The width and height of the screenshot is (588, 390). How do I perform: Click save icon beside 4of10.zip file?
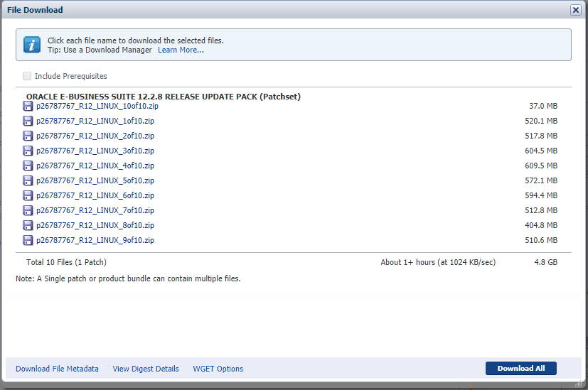click(x=28, y=166)
